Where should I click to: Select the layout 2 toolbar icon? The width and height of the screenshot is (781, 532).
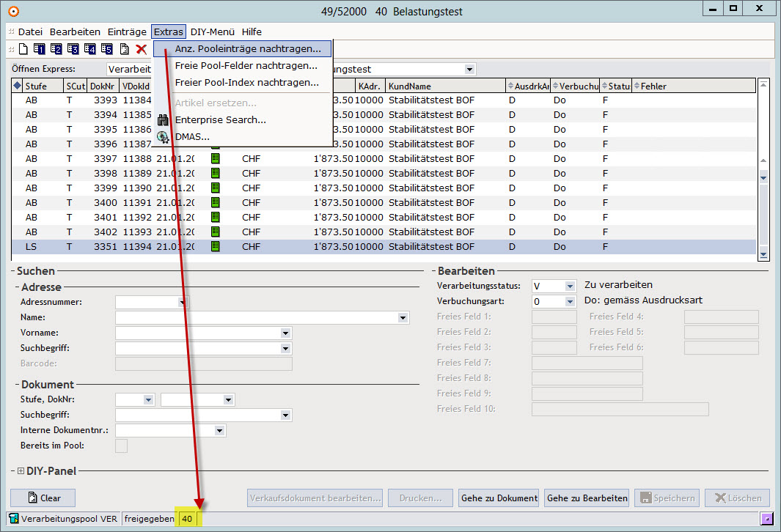[x=56, y=49]
